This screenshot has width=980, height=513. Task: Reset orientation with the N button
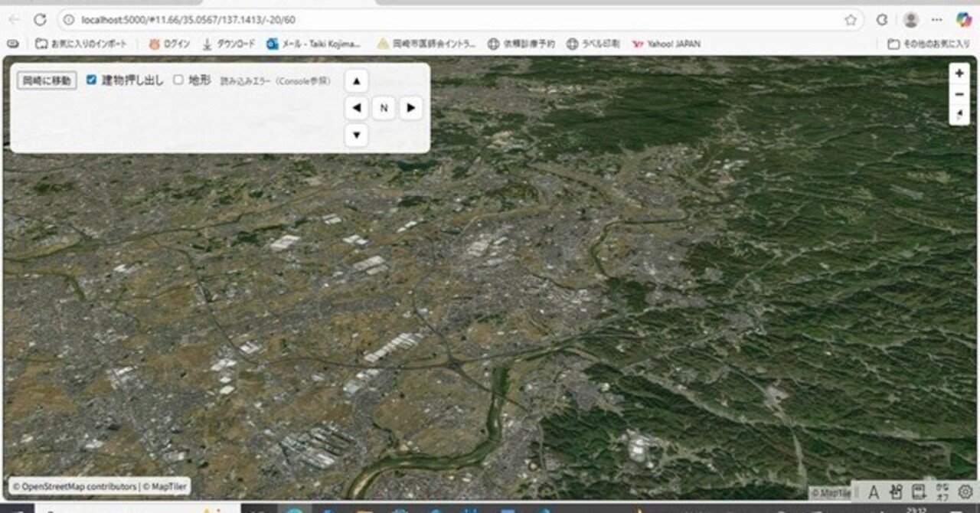pyautogui.click(x=384, y=108)
